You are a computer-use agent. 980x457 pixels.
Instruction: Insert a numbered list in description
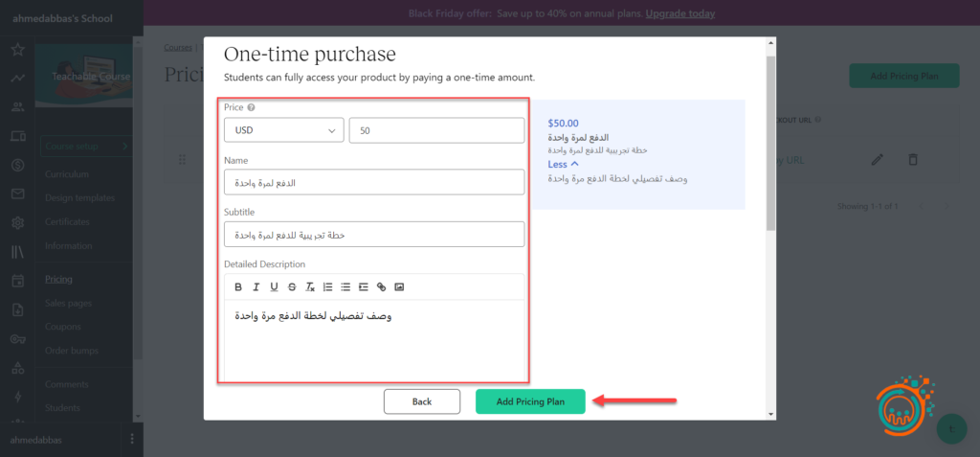327,286
